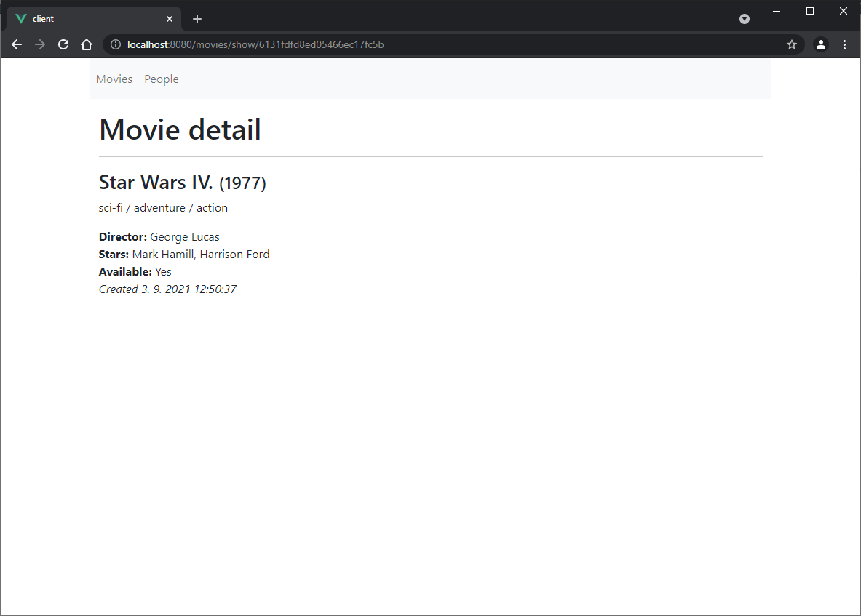Navigate to Movies in the navbar
This screenshot has width=861, height=616.
pyautogui.click(x=114, y=79)
